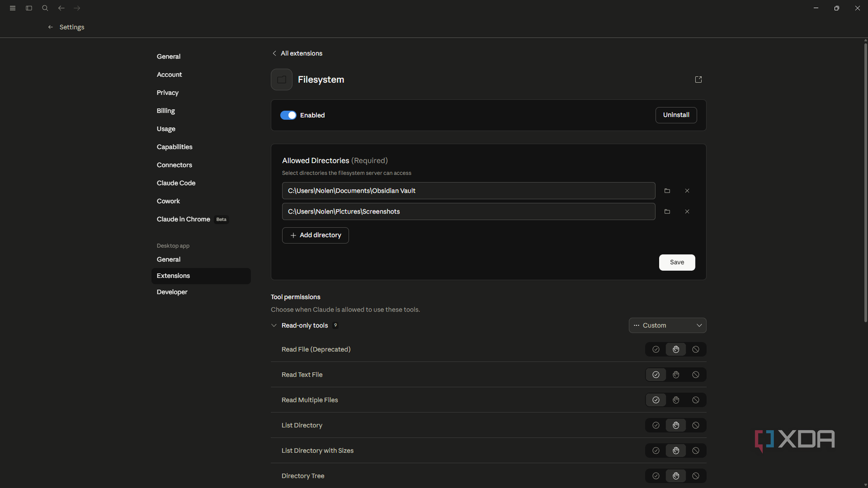Set Read Multiple Files to ask permission
Screen dimensions: 868x488
[x=675, y=400]
